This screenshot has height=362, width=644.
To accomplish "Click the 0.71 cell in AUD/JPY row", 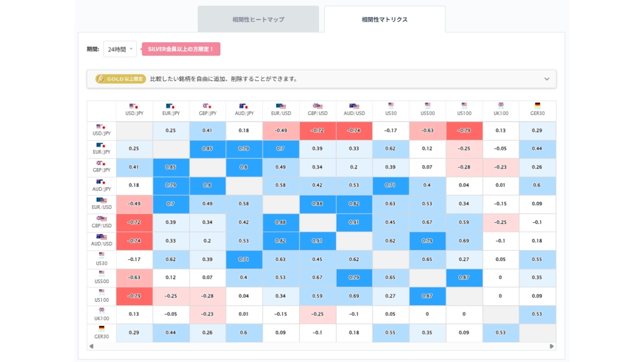I will tap(391, 186).
